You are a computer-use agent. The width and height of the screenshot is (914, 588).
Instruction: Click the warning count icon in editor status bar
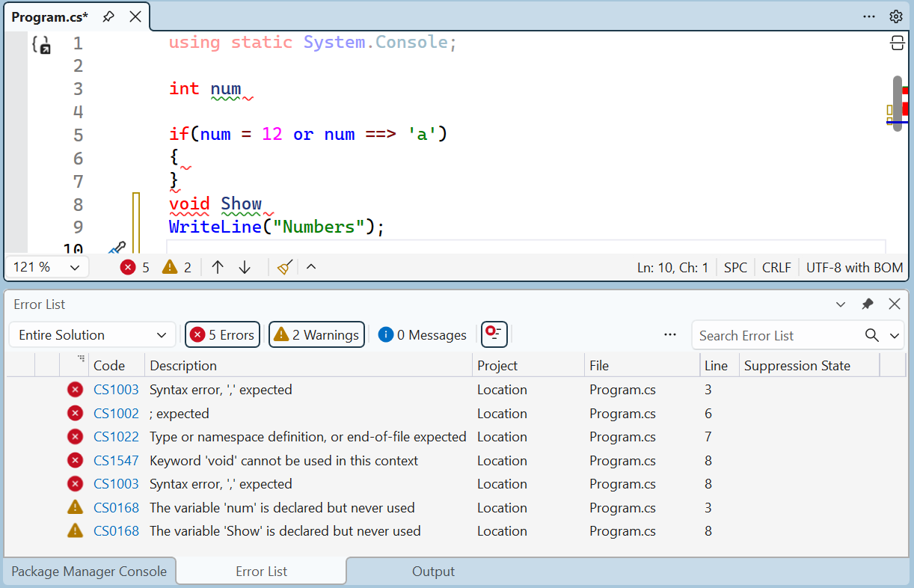pyautogui.click(x=170, y=267)
